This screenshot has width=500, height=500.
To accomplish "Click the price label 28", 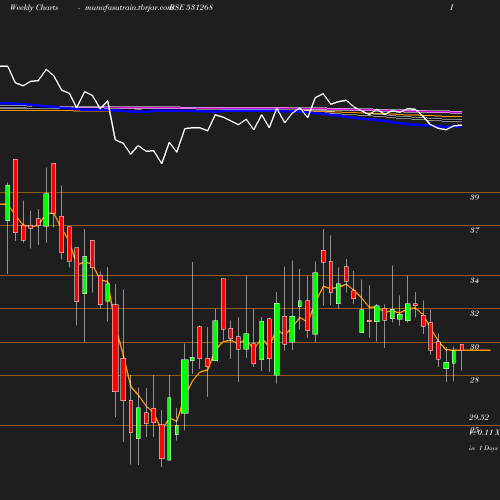I will coord(475,380).
